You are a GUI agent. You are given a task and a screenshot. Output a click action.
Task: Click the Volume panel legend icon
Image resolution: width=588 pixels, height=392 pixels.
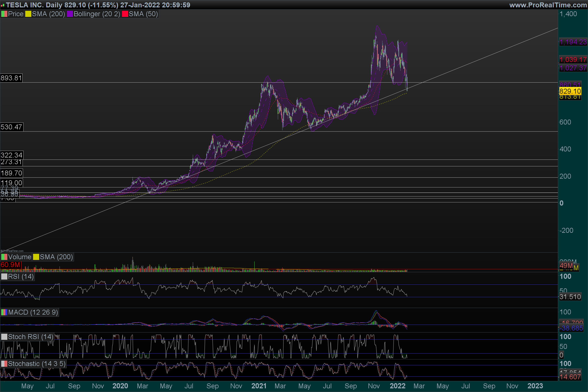[4, 257]
